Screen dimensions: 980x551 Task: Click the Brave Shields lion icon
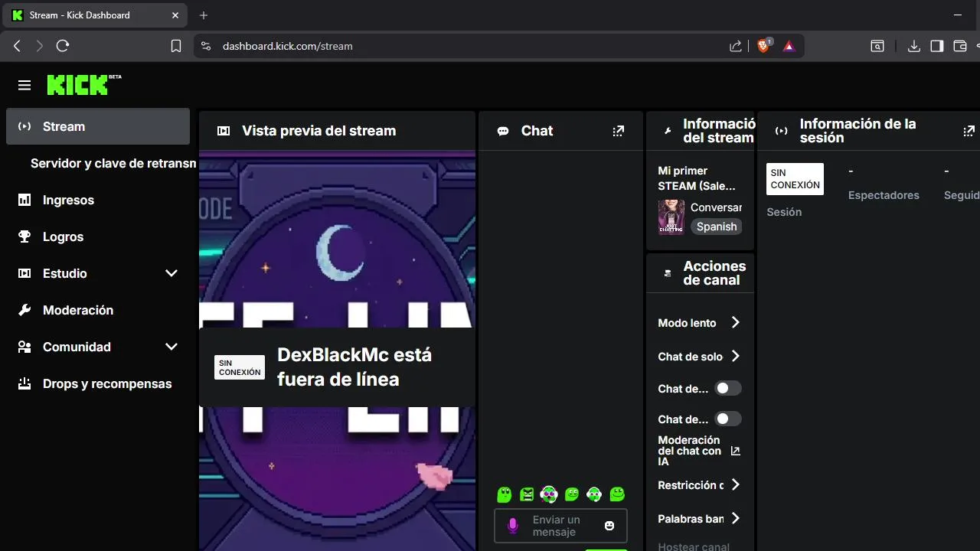tap(763, 46)
